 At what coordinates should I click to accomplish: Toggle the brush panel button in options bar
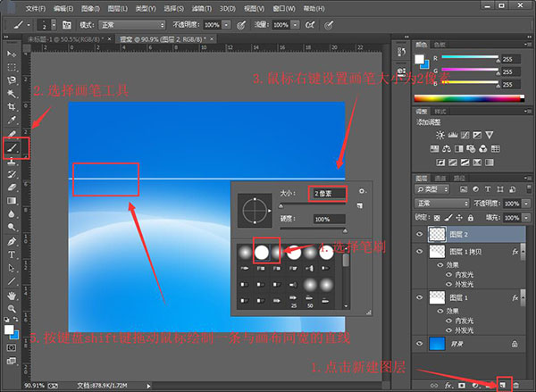67,25
